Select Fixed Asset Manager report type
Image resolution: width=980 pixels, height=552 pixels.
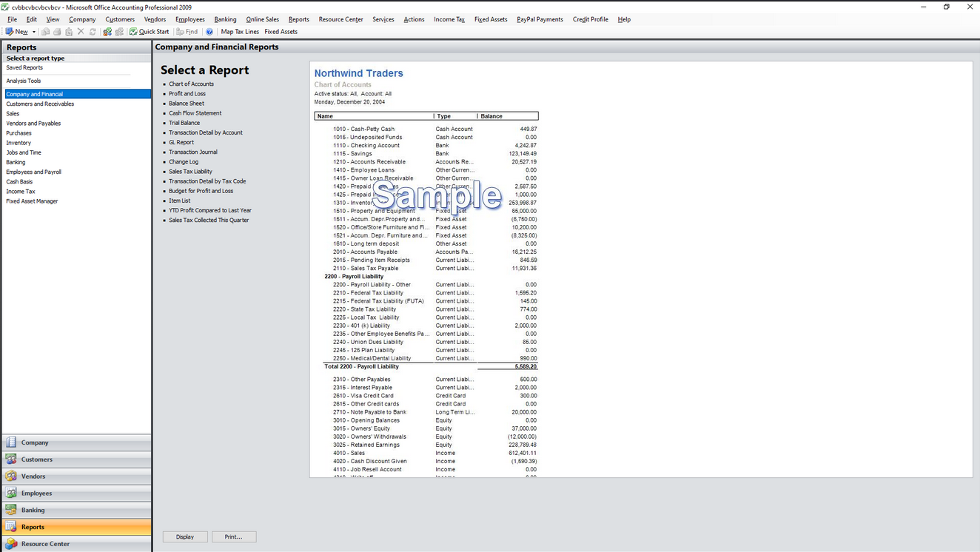[32, 201]
